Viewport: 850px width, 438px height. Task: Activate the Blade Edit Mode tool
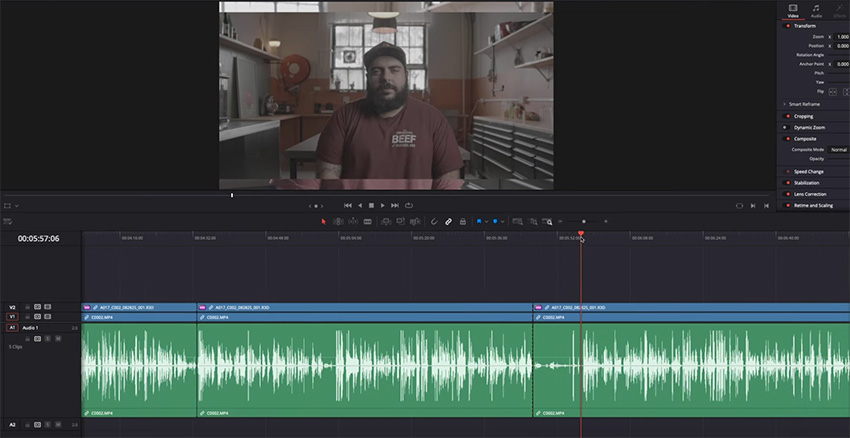369,221
